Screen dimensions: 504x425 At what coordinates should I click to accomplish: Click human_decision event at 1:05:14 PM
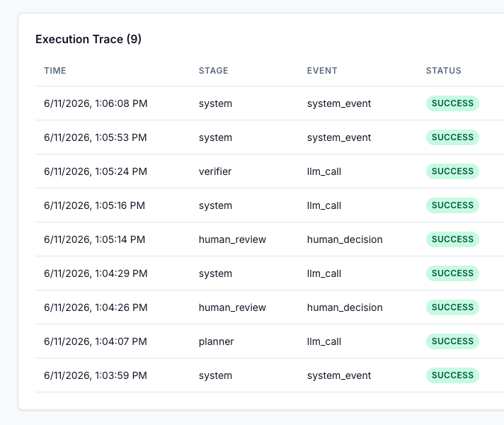point(345,239)
